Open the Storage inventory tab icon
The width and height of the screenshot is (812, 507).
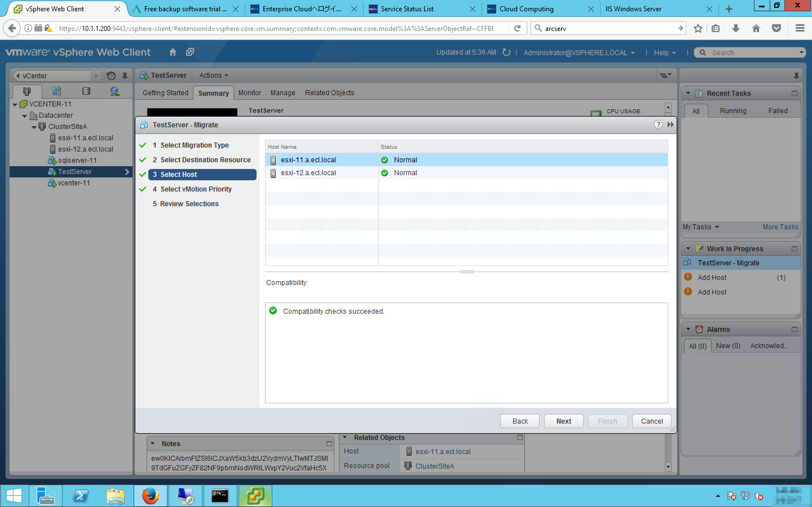pyautogui.click(x=86, y=91)
